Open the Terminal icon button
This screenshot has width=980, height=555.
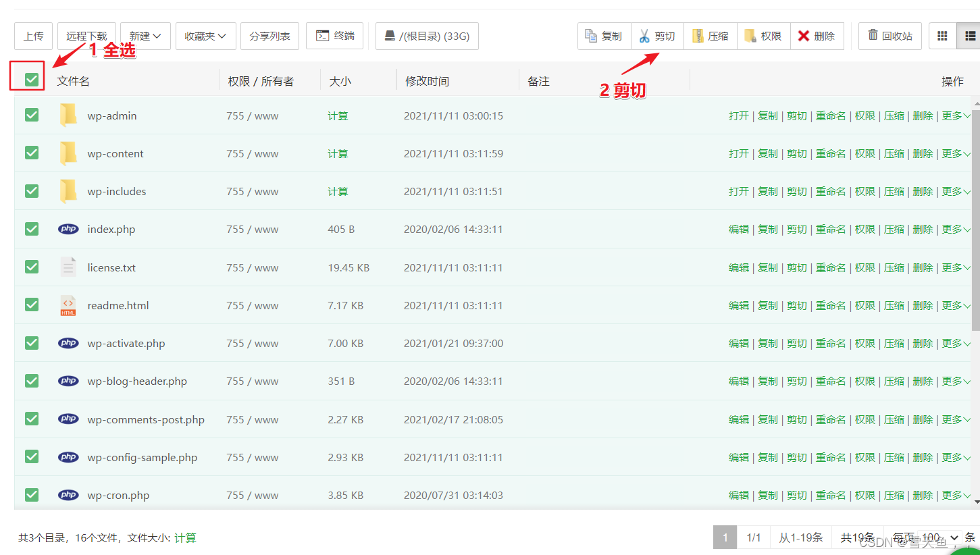point(323,36)
